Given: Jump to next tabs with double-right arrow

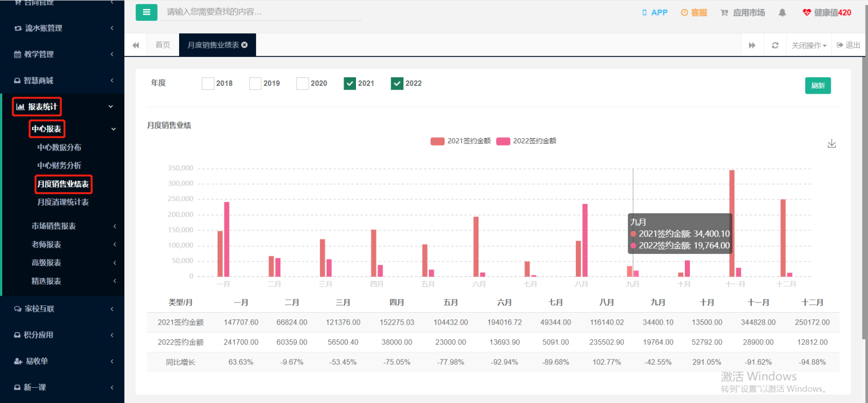Looking at the screenshot, I should pyautogui.click(x=752, y=45).
